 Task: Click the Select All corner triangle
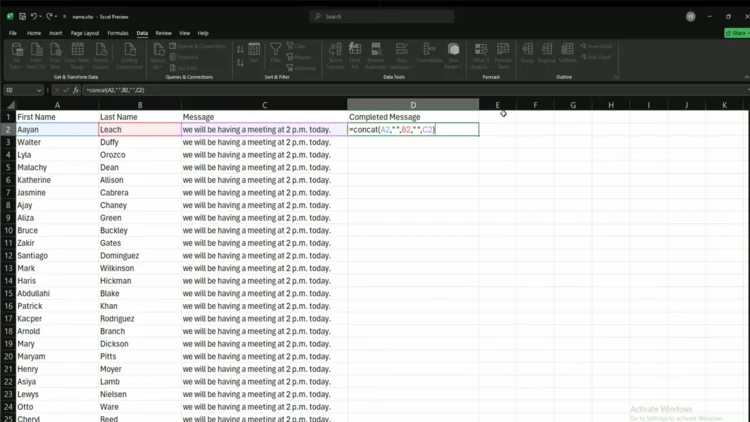coord(10,105)
